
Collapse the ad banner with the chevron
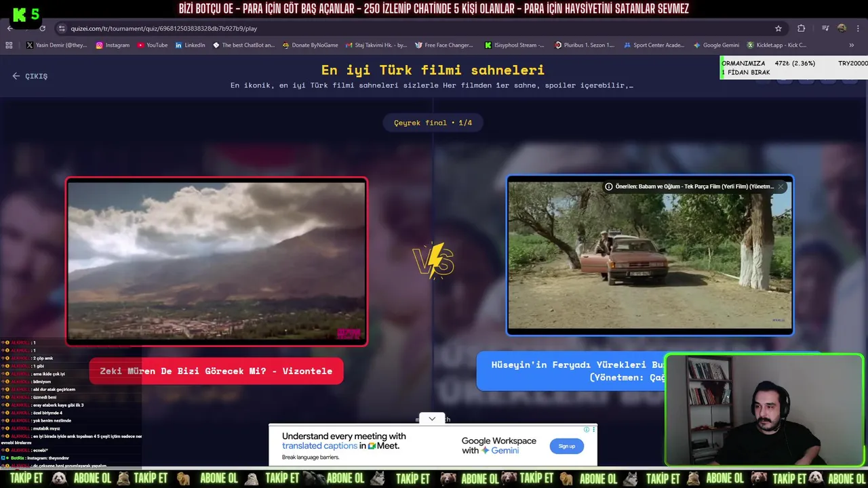pos(432,419)
